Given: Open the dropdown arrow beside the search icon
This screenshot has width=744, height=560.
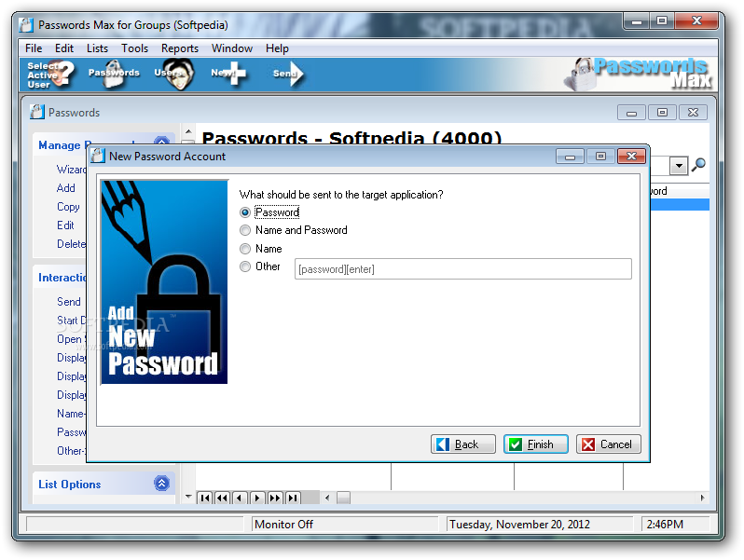Looking at the screenshot, I should click(679, 166).
